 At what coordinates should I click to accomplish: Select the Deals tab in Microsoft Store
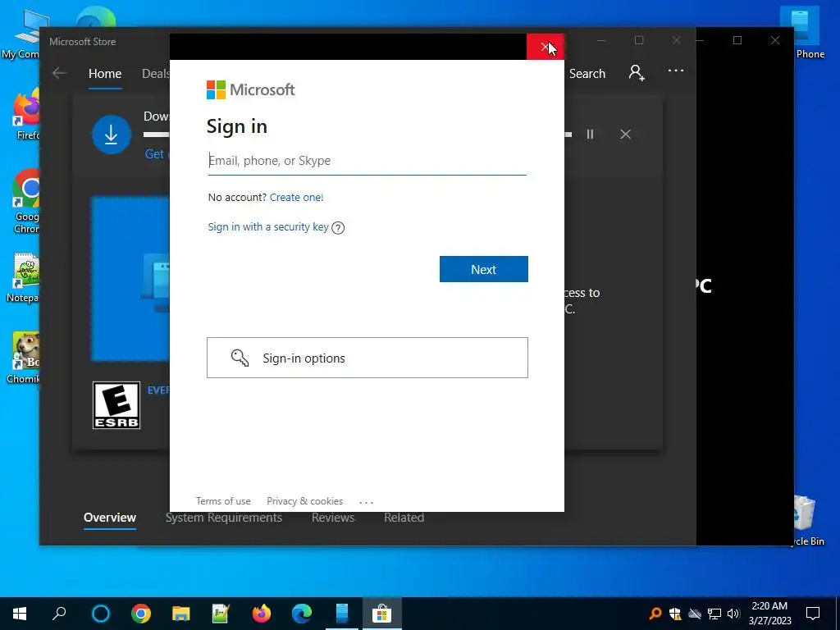point(155,74)
